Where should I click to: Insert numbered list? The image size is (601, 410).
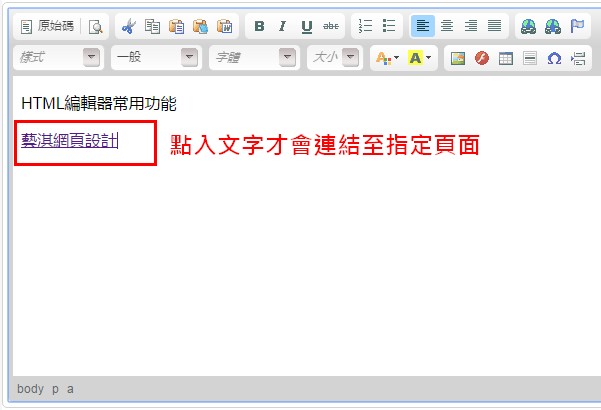coord(365,26)
